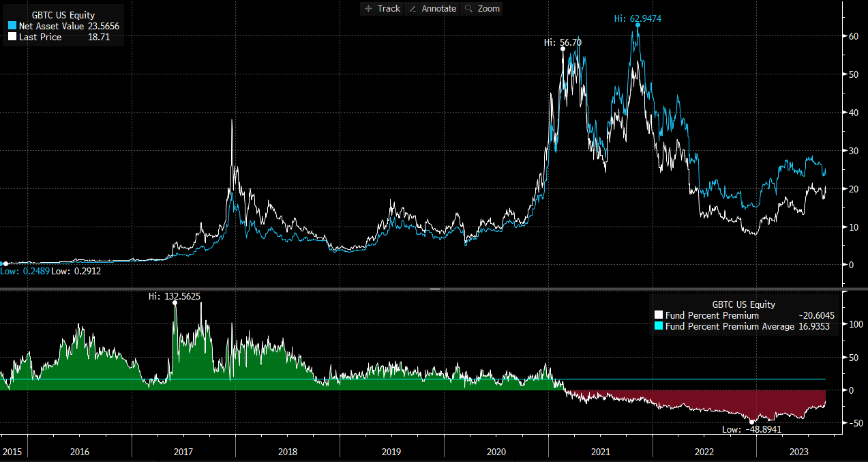Viewport: 868px width, 462px height.
Task: Click the cyan Fund Percent Premium Average swatch
Action: 658,327
